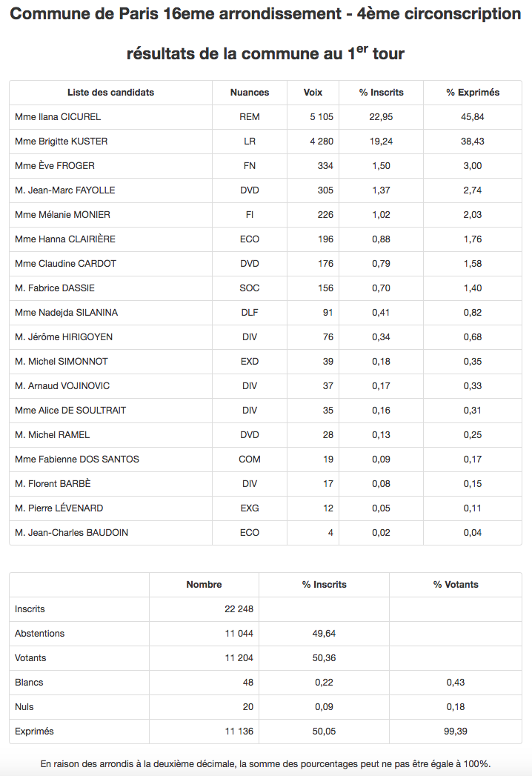Click the 'Voix' column header

click(x=313, y=93)
